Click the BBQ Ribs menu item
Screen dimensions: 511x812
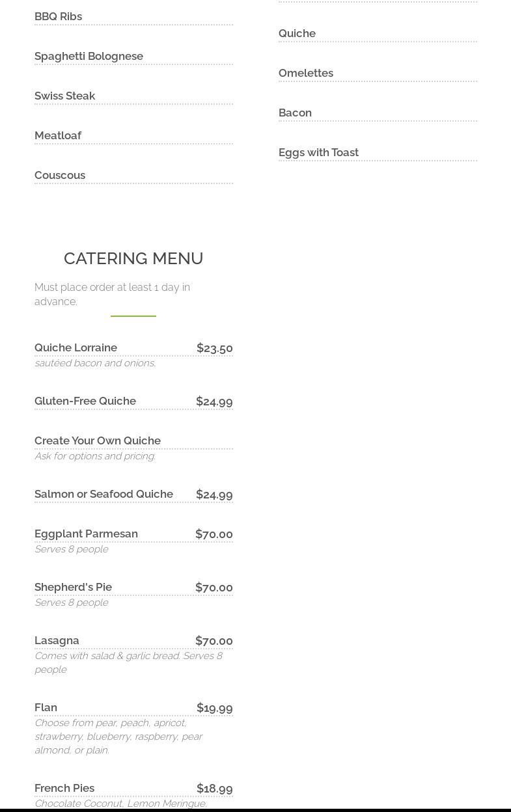[x=59, y=16]
